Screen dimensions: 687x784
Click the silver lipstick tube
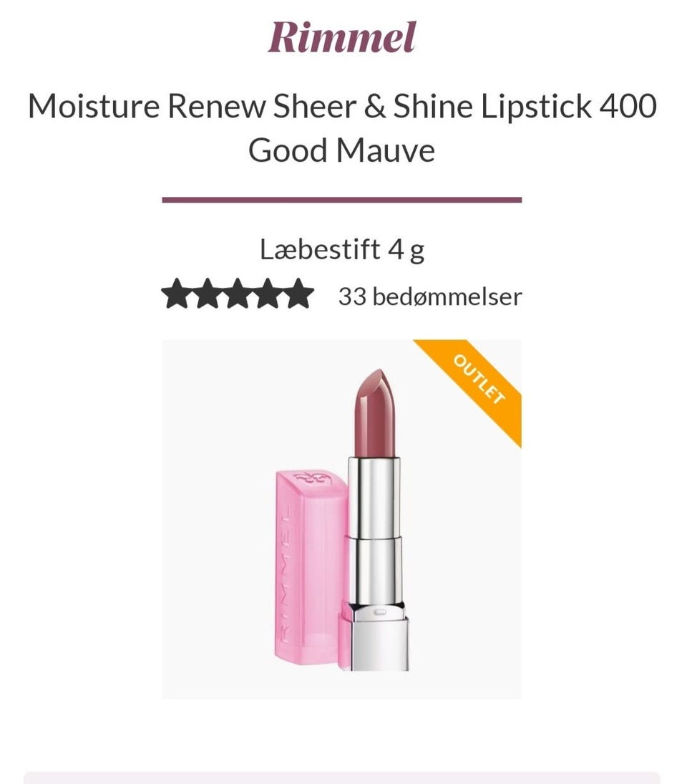coord(375,530)
